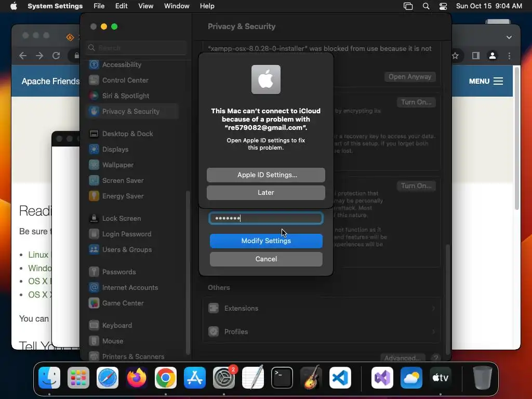Screen dimensions: 532x399
Task: Click the Wallpaper sidebar icon
Action: tap(94, 165)
